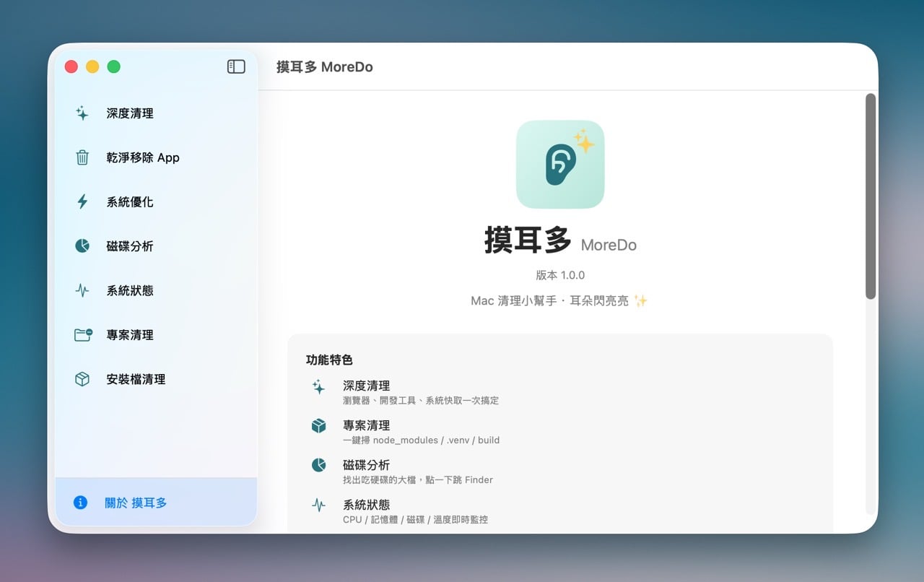
Task: Open the 關於 摸耳多 page
Action: 135,503
